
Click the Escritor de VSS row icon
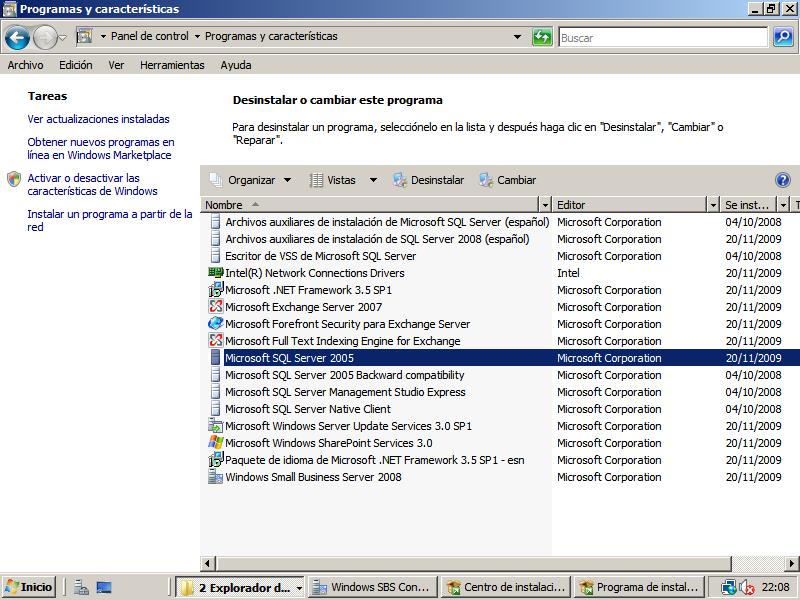pos(216,255)
